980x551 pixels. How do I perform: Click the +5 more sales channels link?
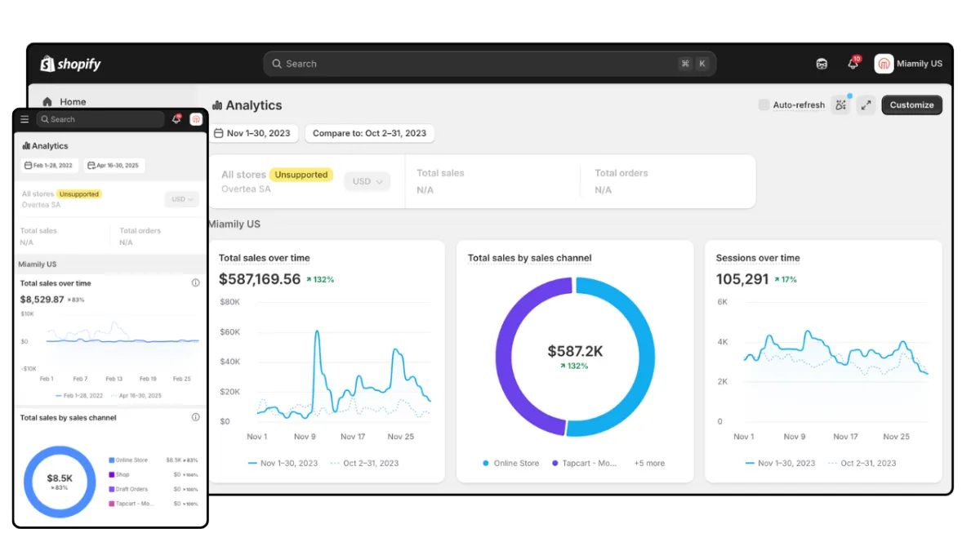pos(649,463)
